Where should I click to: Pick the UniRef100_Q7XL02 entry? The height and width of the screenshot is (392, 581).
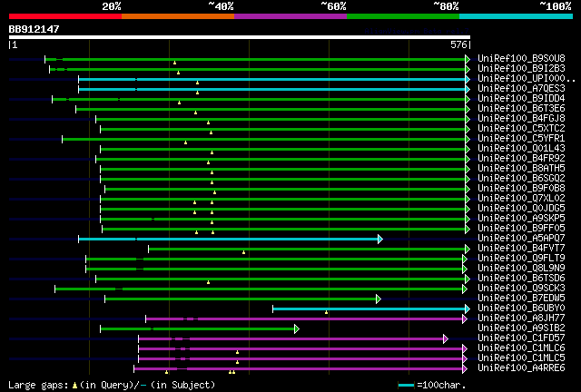pyautogui.click(x=521, y=199)
